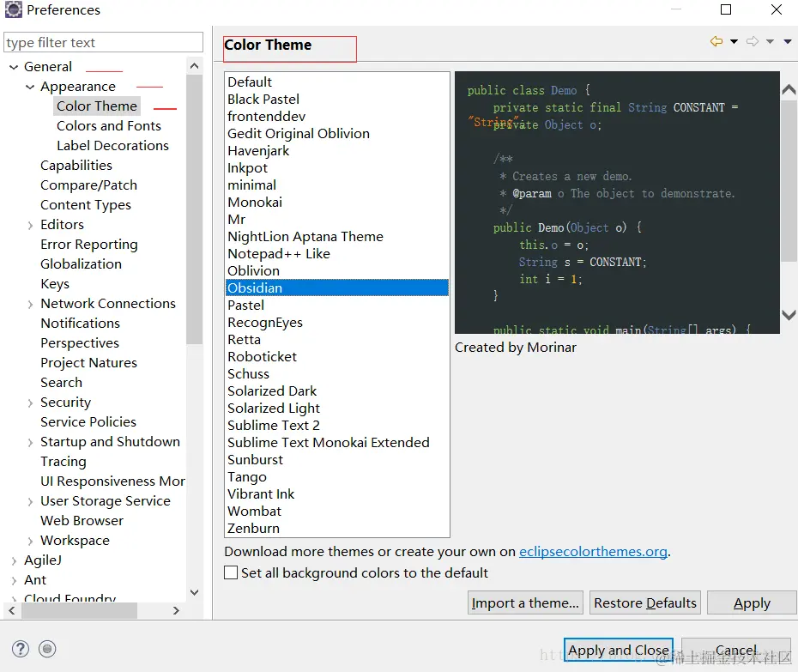Click tree scrollbar down arrow
This screenshot has height=672, width=798.
point(194,592)
